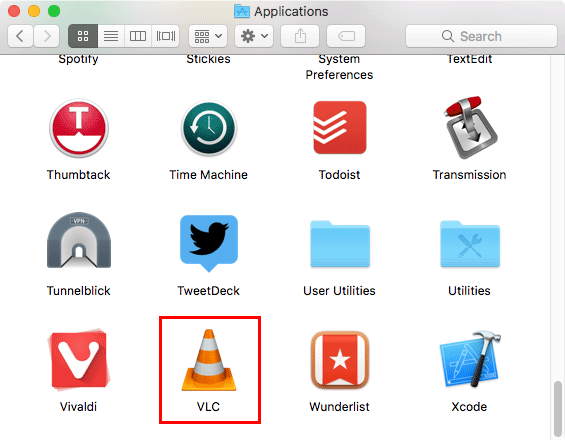
Task: Click the VLC traffic cone icon
Action: click(209, 360)
